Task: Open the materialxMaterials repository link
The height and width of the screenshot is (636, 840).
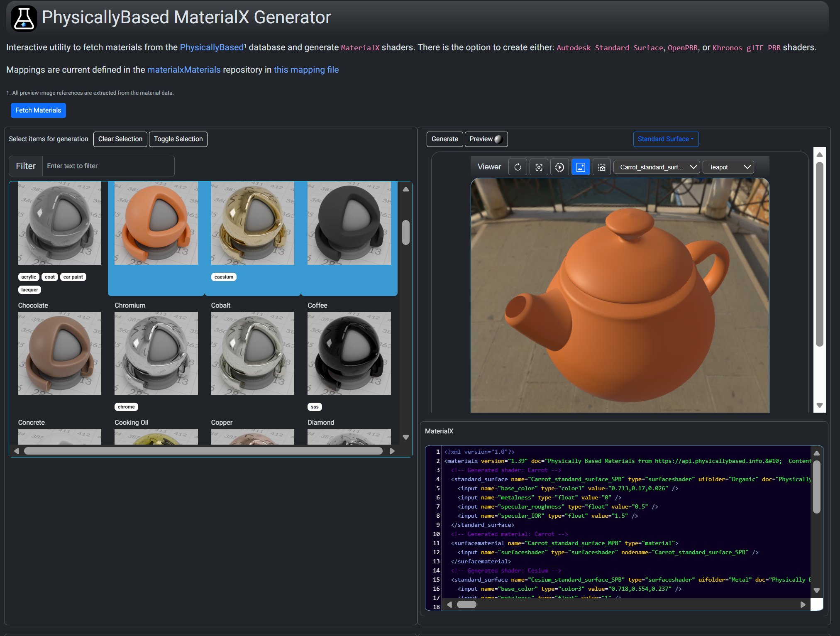Action: [x=184, y=70]
